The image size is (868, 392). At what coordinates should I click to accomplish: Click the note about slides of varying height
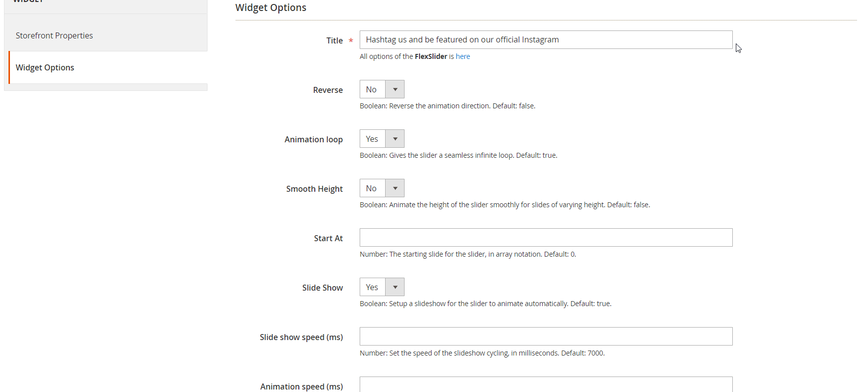[505, 205]
